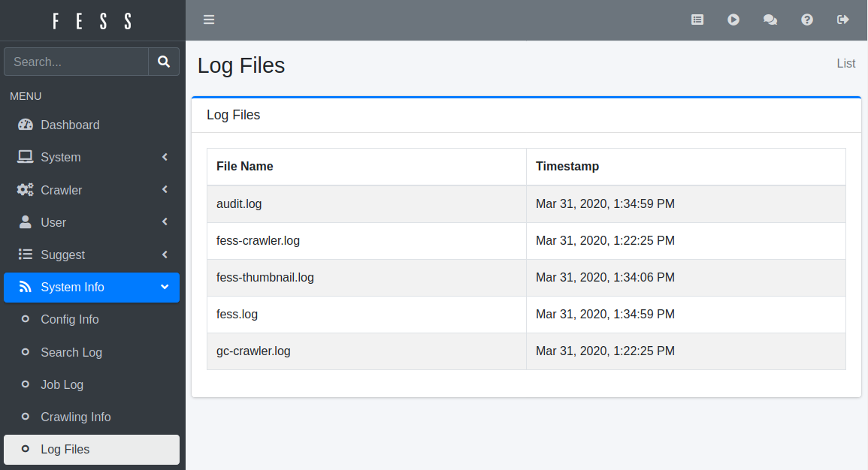The width and height of the screenshot is (868, 470).
Task: Open Search Log in sidebar
Action: [x=71, y=352]
